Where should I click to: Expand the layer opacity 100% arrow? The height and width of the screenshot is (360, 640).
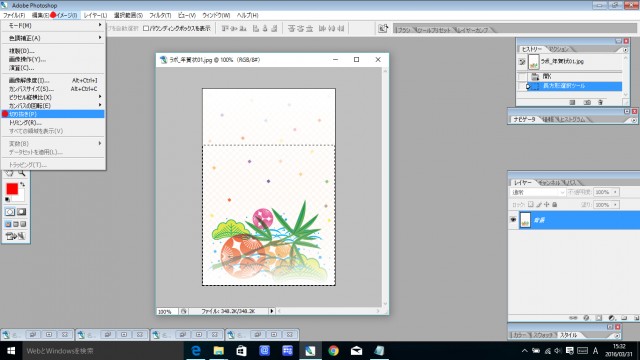click(x=615, y=192)
